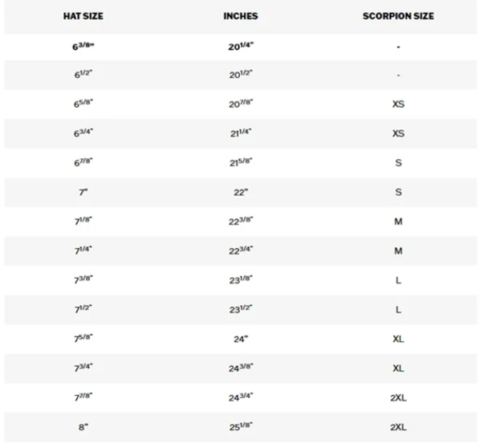Screen dimensions: 483x448
Task: Click 2XL in the 24 3/4" row
Action: point(398,397)
